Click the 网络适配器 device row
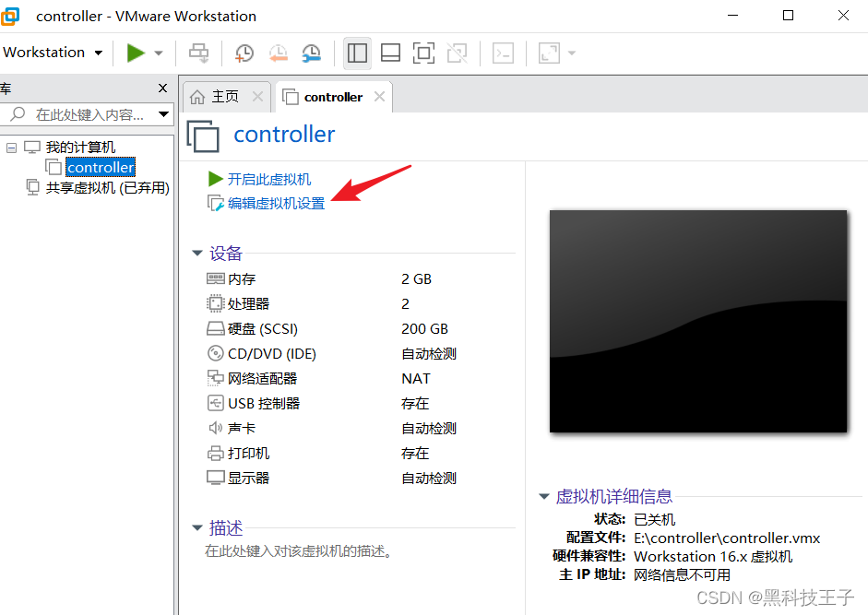 (332, 379)
